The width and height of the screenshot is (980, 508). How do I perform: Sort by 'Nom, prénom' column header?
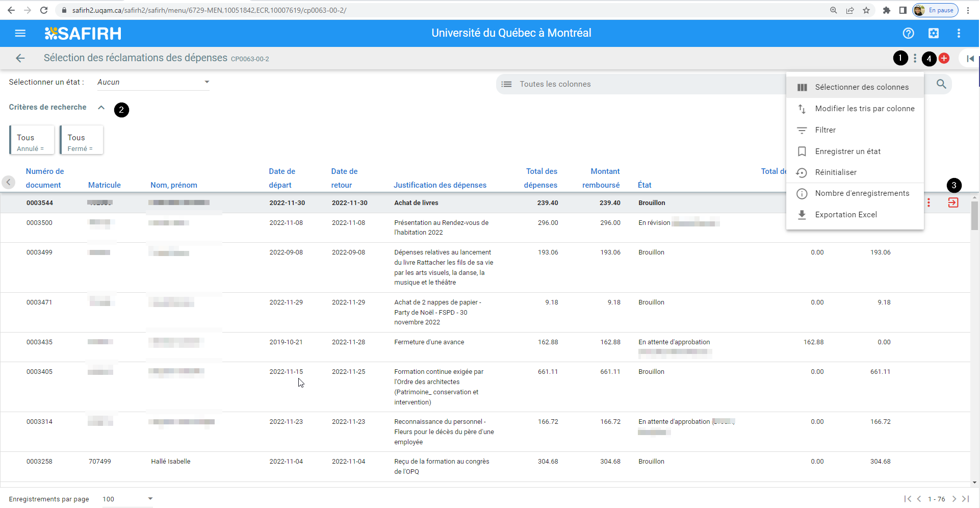point(174,185)
